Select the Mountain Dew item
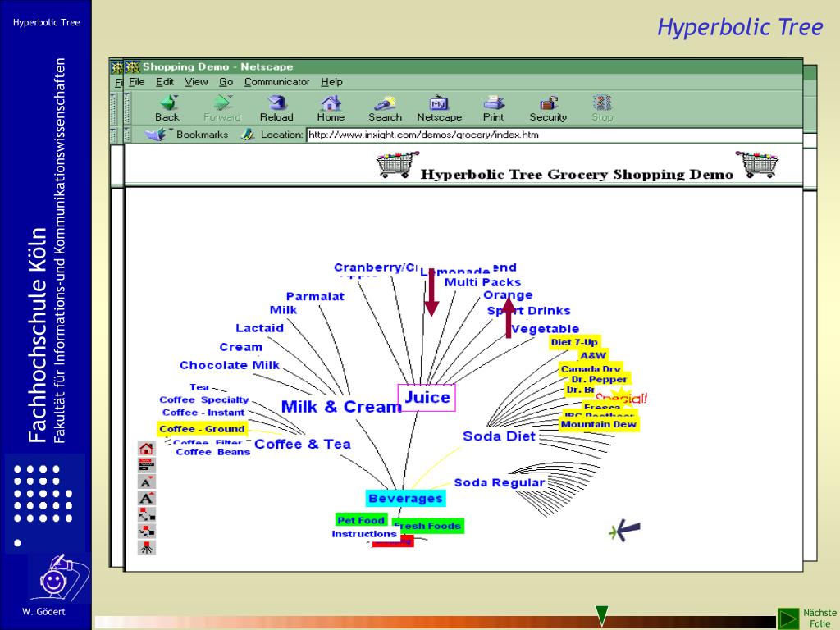This screenshot has height=630, width=840. (599, 424)
